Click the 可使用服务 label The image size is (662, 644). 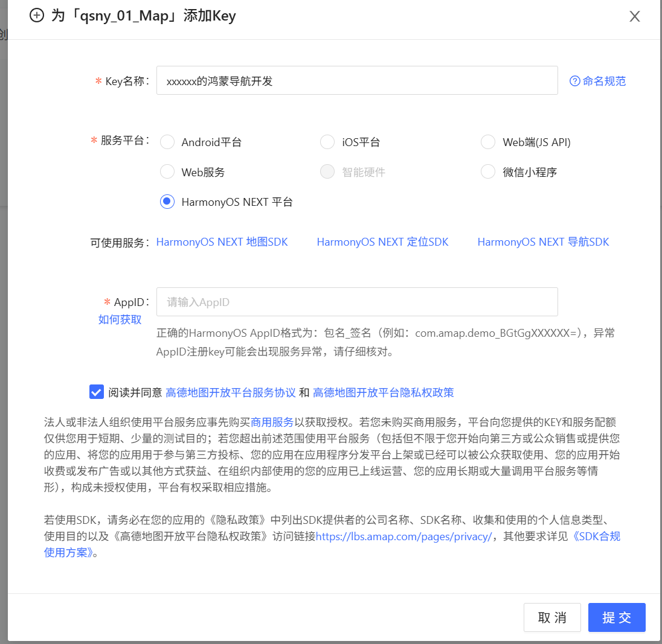click(x=120, y=243)
